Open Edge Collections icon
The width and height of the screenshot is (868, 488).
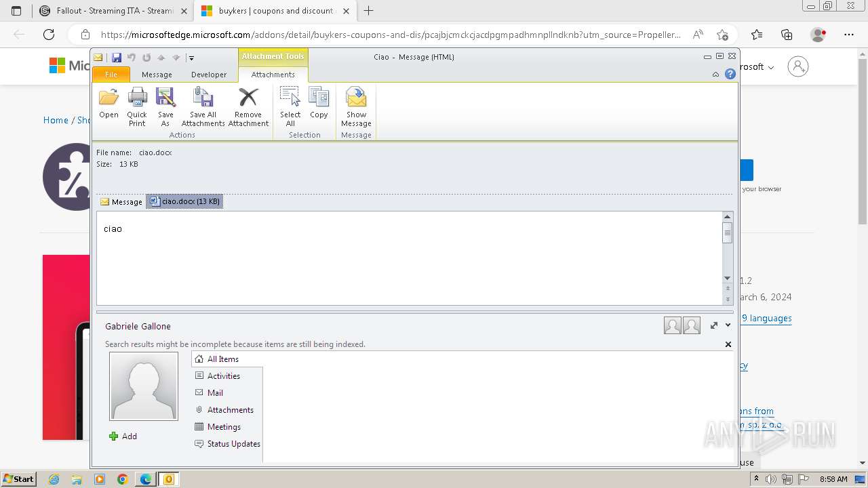pos(787,35)
